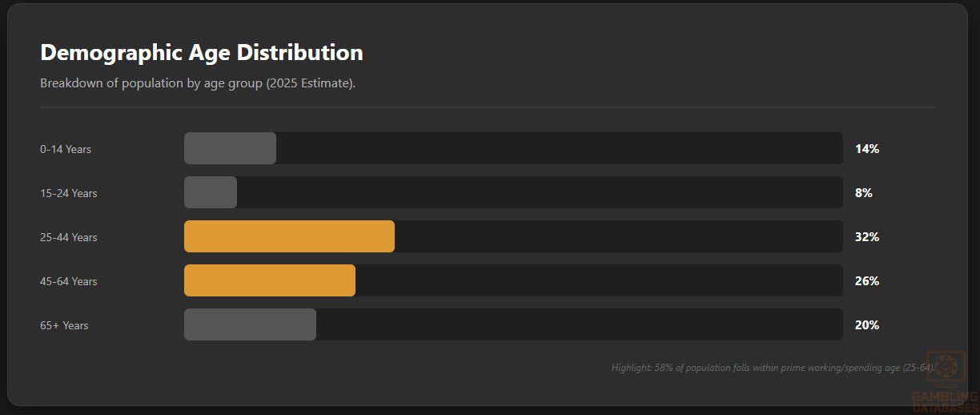The height and width of the screenshot is (415, 980).
Task: Select the "15-24 Years" row label
Action: click(x=69, y=193)
